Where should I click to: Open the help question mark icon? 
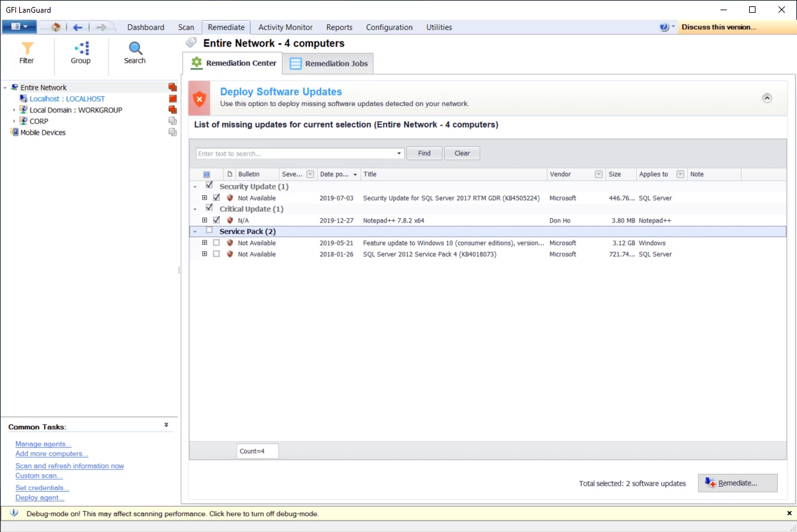[x=662, y=27]
